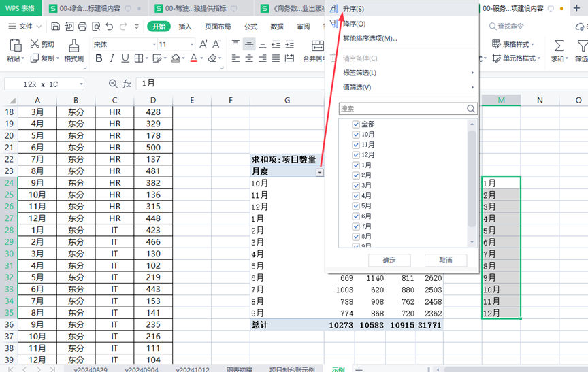This screenshot has height=372, width=588.
Task: Click the Format Painter (格式刷) brush
Action: pos(74,46)
